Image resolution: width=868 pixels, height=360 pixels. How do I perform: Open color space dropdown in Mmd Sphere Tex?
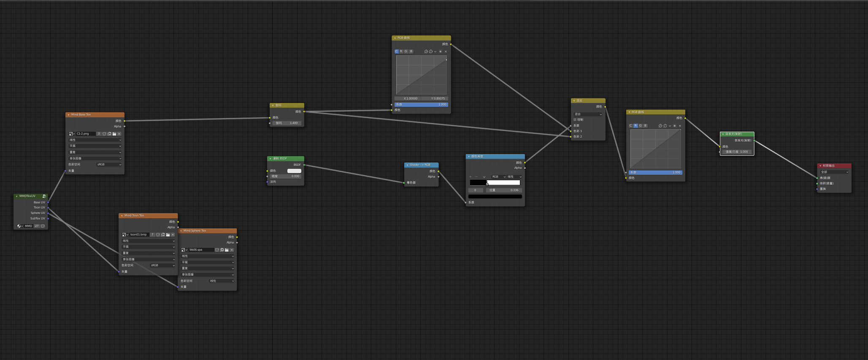[x=222, y=281]
